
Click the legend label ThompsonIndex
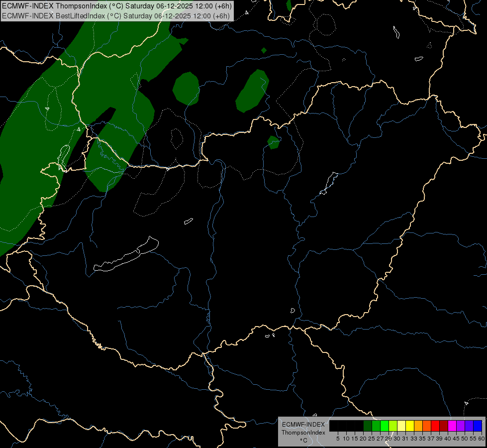coord(303,433)
